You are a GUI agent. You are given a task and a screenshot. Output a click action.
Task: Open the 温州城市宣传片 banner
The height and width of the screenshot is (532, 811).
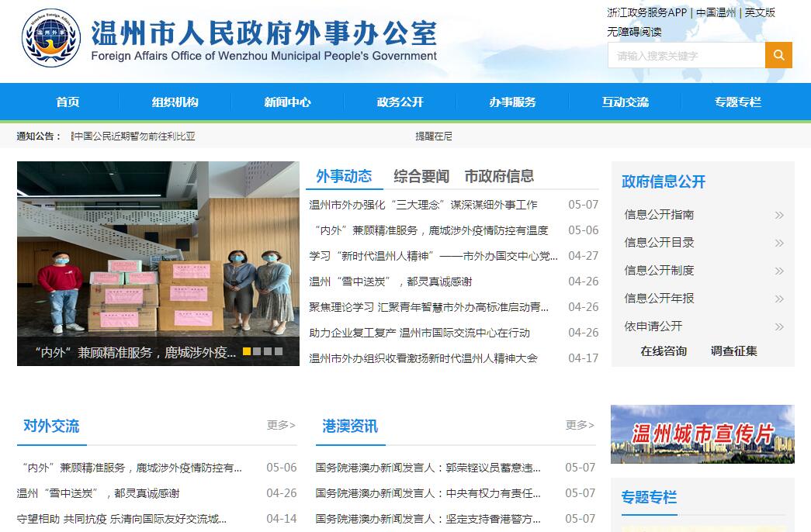coord(702,434)
